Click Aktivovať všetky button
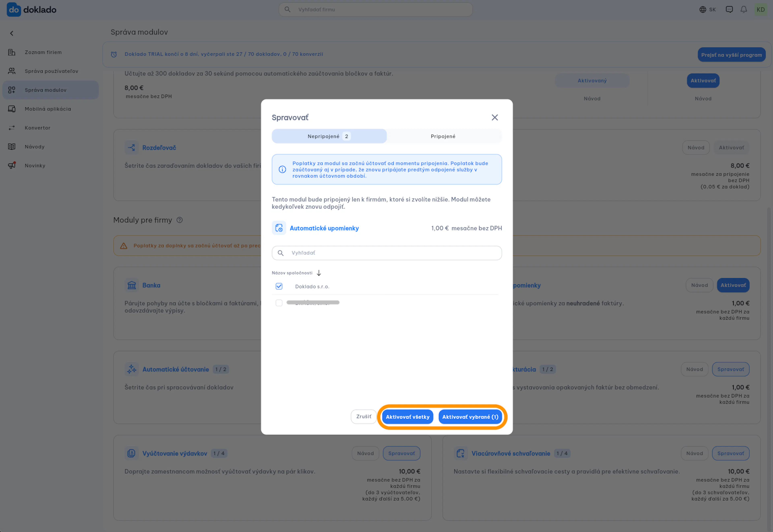 click(407, 417)
